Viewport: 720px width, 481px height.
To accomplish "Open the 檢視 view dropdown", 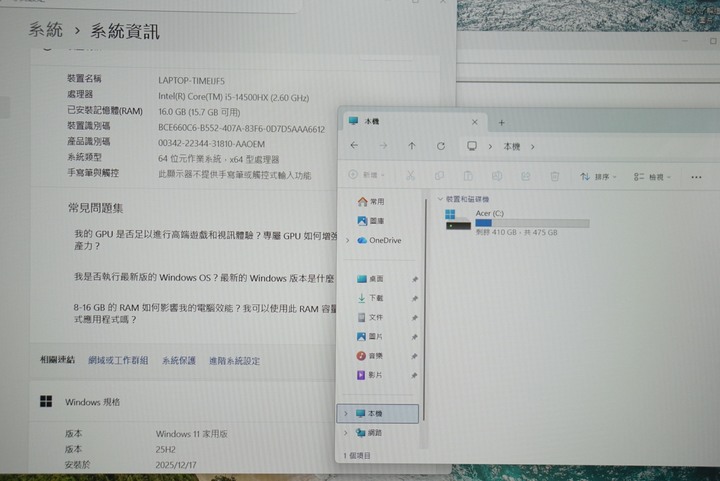I will (654, 177).
